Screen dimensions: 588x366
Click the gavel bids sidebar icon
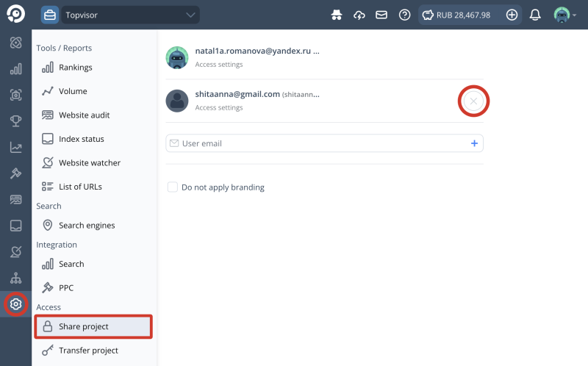coord(15,173)
